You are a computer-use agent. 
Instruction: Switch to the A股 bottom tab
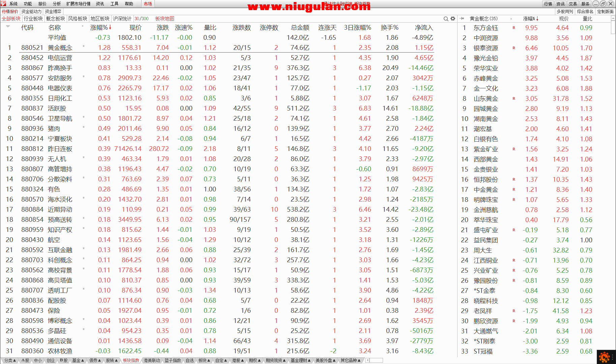[25, 360]
